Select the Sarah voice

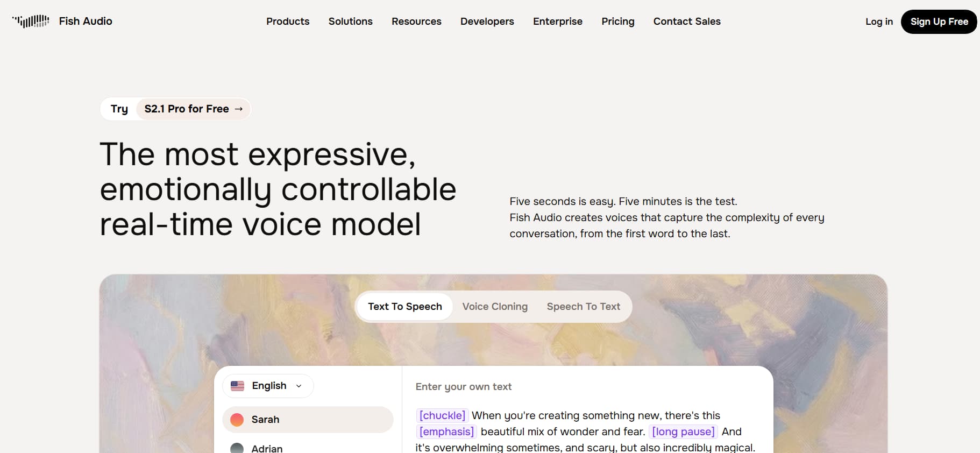click(308, 420)
